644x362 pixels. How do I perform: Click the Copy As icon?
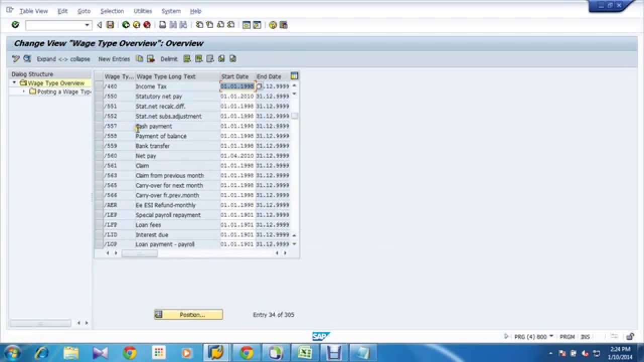coord(139,59)
